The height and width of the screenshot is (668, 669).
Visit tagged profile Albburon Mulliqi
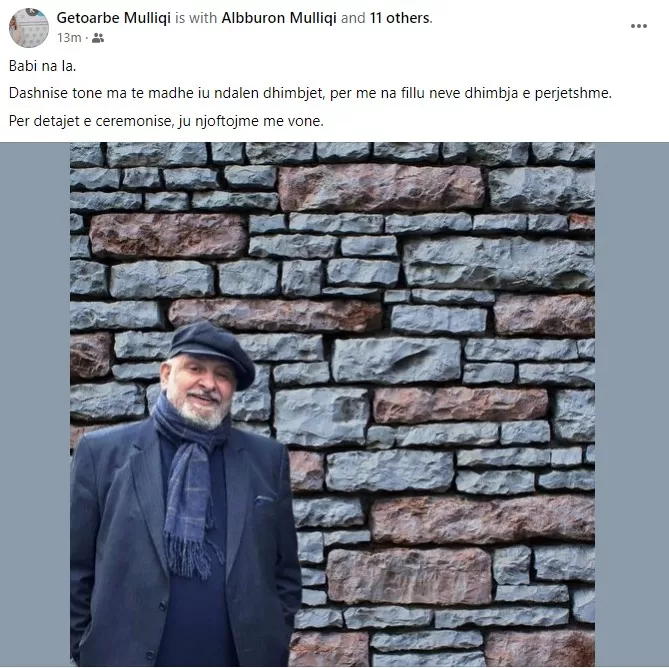279,18
